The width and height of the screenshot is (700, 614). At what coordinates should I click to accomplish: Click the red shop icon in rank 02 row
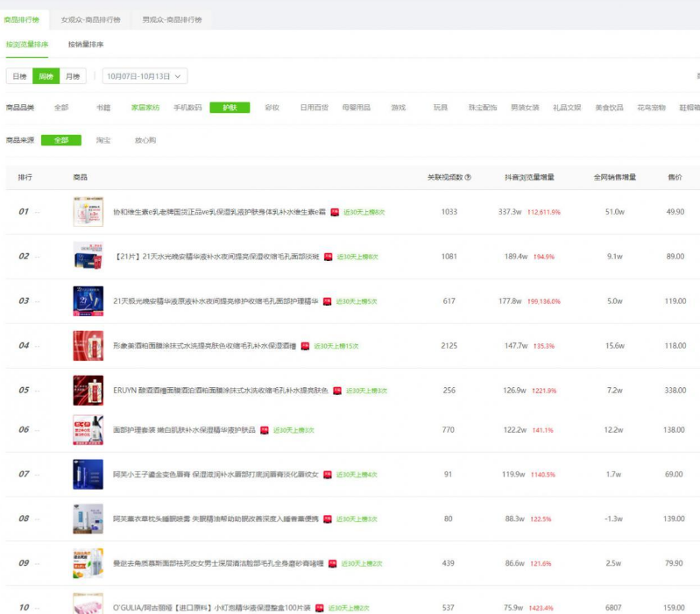click(x=329, y=257)
